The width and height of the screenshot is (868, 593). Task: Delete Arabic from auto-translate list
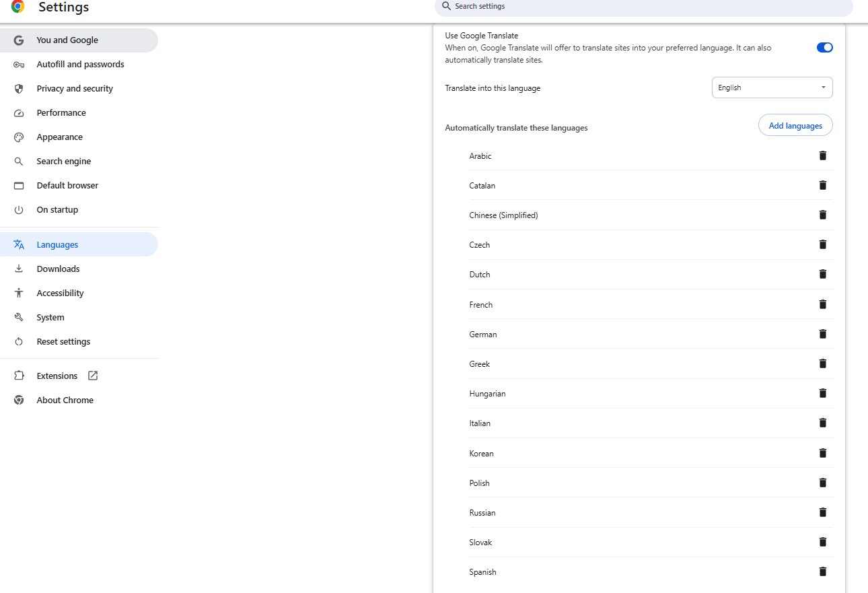point(822,155)
